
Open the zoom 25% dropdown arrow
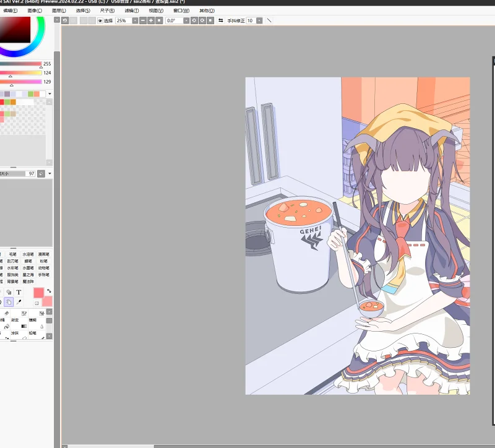click(135, 20)
